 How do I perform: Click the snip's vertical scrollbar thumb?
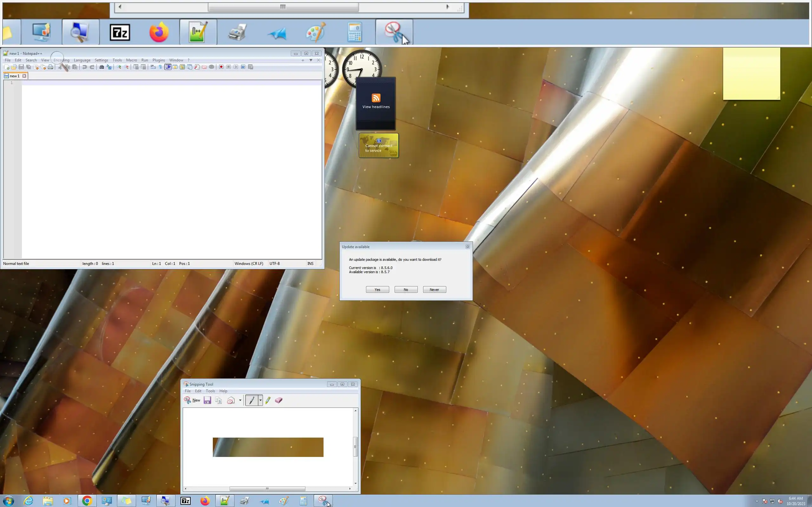click(x=355, y=447)
